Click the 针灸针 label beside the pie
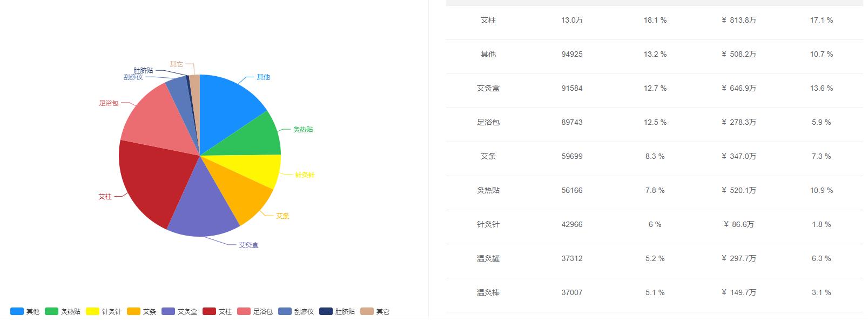Viewport: 868px width, 321px height. click(x=305, y=175)
